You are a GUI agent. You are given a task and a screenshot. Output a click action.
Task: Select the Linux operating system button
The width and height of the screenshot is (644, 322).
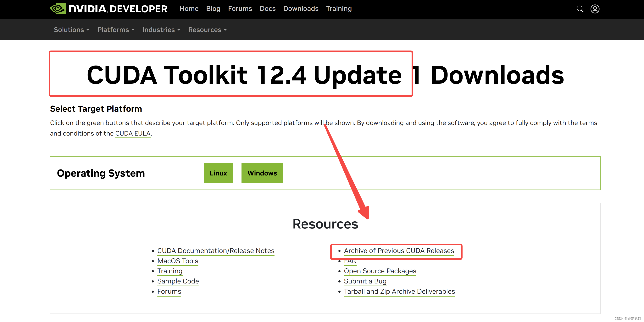tap(218, 173)
